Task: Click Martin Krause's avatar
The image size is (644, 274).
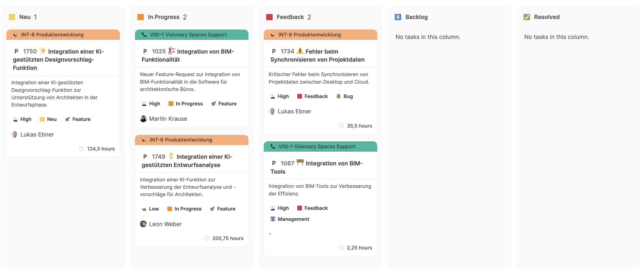Action: click(143, 119)
